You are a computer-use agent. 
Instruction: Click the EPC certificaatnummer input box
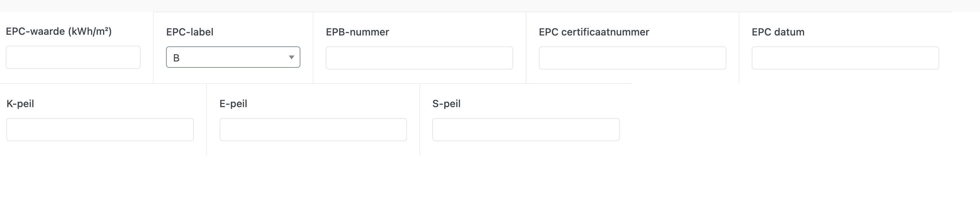(632, 58)
